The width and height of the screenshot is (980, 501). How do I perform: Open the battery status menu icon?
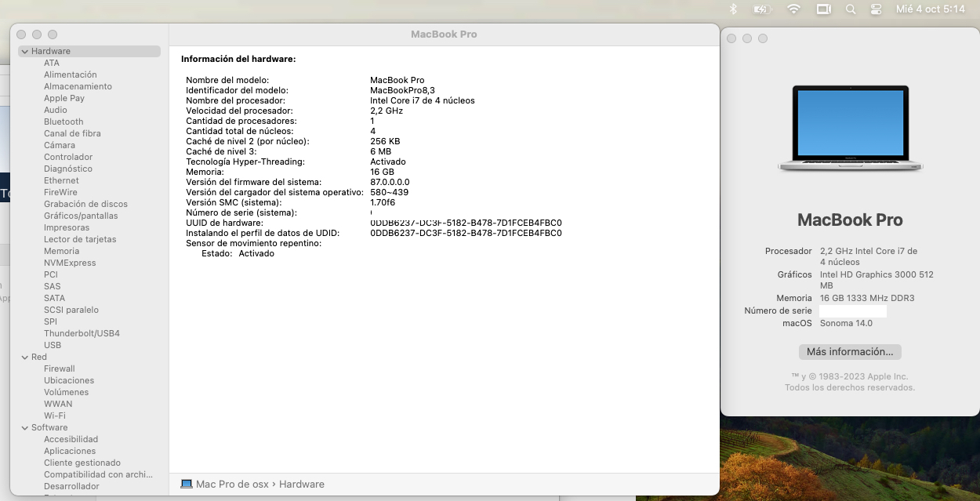[x=762, y=9]
